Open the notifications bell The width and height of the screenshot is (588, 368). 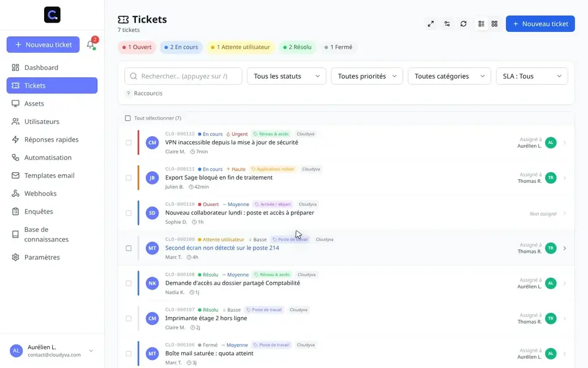[91, 45]
